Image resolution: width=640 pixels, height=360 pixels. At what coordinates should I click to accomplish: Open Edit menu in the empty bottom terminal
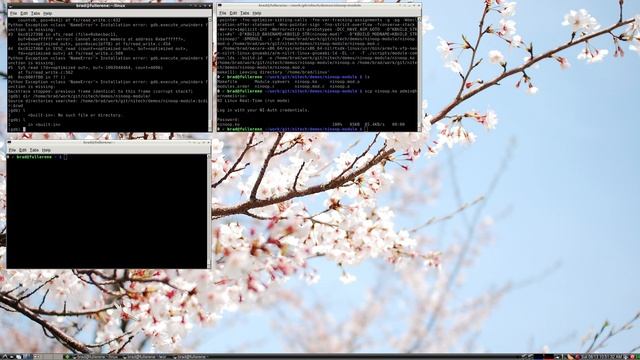point(23,150)
